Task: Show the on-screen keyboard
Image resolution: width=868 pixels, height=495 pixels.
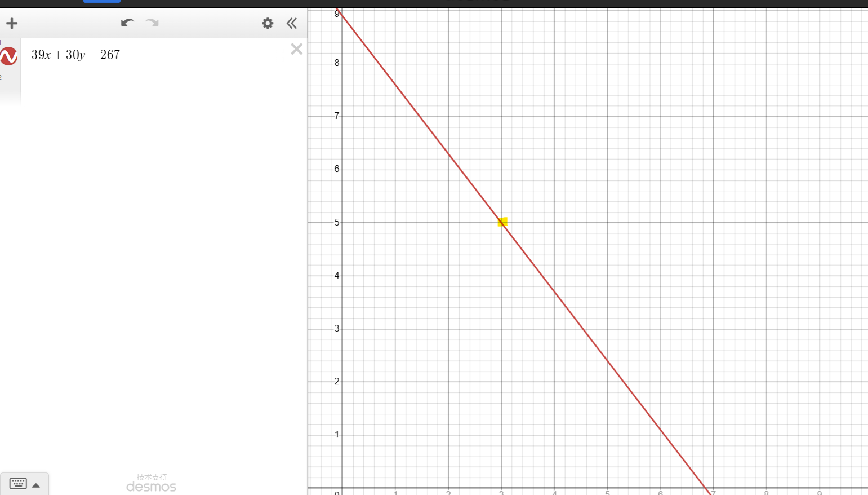Action: point(18,484)
